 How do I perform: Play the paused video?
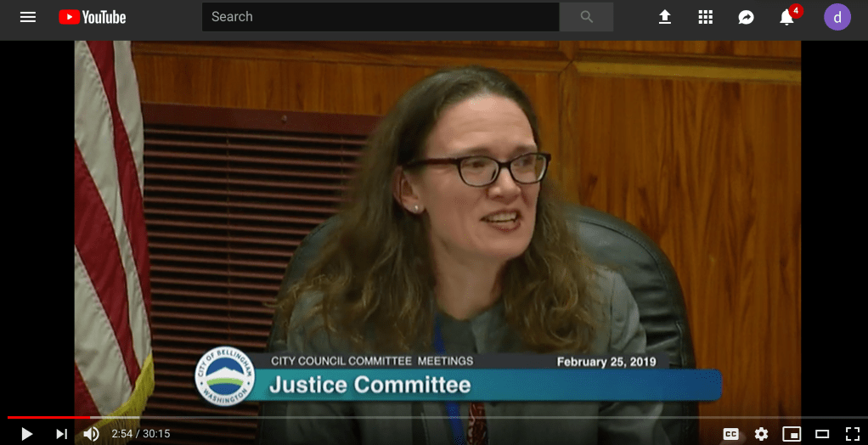point(26,434)
